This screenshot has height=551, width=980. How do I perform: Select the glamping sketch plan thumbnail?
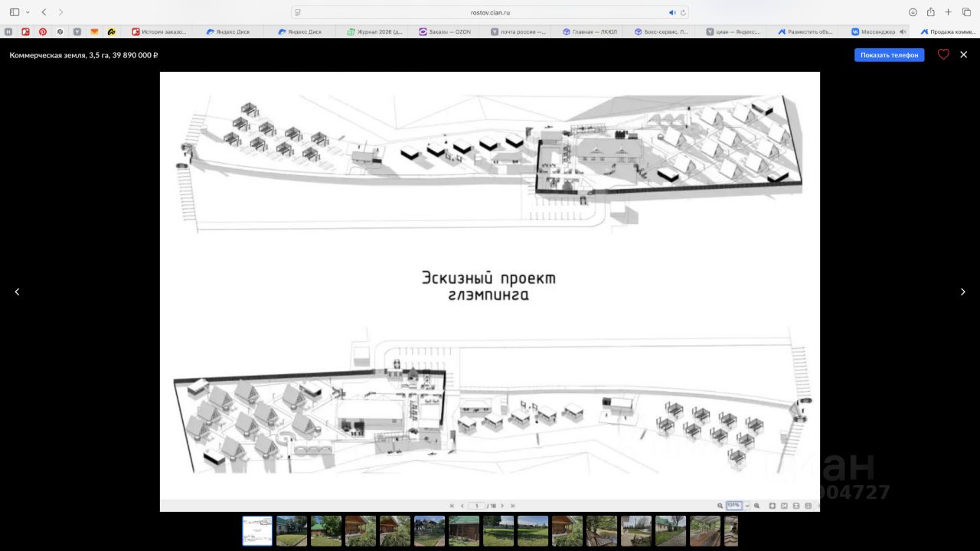click(257, 531)
